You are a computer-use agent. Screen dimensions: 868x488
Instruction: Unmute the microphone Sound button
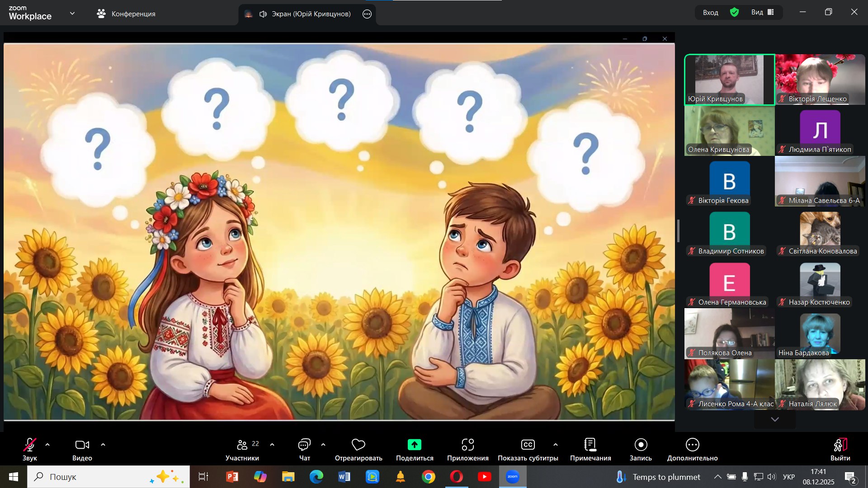[29, 445]
